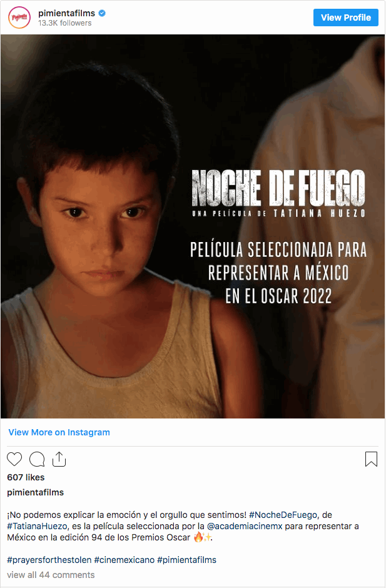
Task: Open the #NocheDeFuego hashtag
Action: pyautogui.click(x=283, y=515)
